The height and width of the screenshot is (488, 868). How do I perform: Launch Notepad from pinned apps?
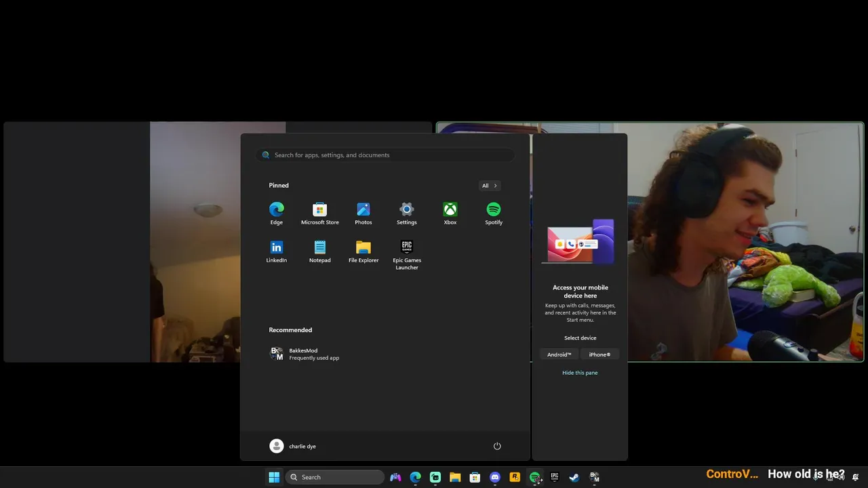click(320, 251)
